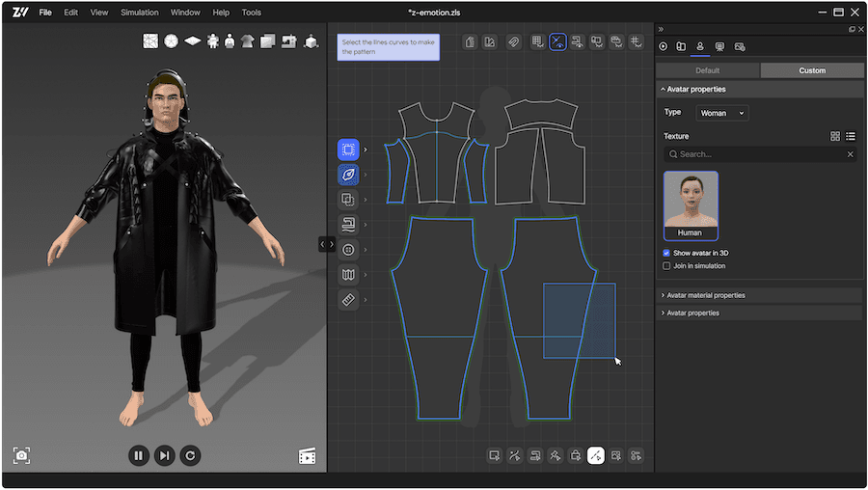The image size is (868, 490).
Task: Open the Help menu
Action: point(221,13)
